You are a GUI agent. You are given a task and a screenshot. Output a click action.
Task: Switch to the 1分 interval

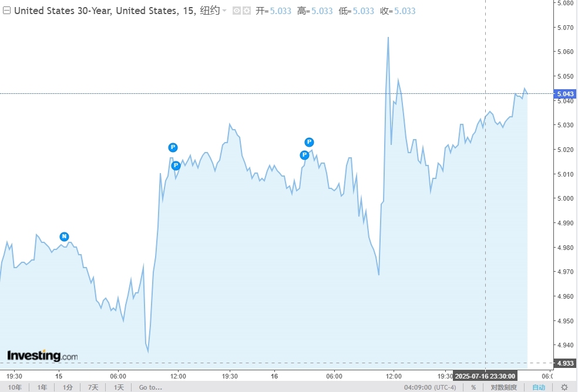69,387
